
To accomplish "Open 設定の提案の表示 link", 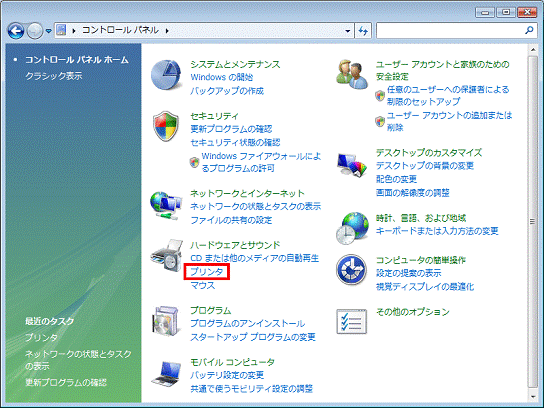I will click(x=408, y=273).
